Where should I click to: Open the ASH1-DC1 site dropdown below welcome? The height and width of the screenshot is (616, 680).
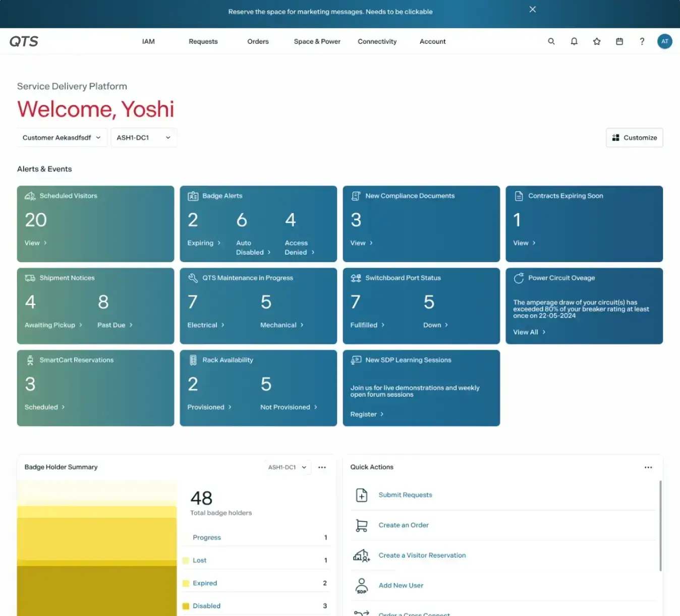point(143,138)
